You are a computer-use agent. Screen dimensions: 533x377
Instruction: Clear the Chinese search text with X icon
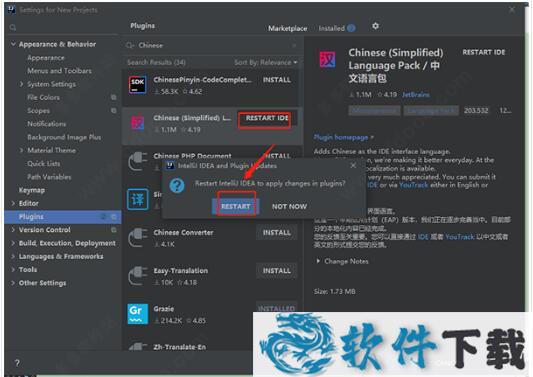click(x=294, y=45)
